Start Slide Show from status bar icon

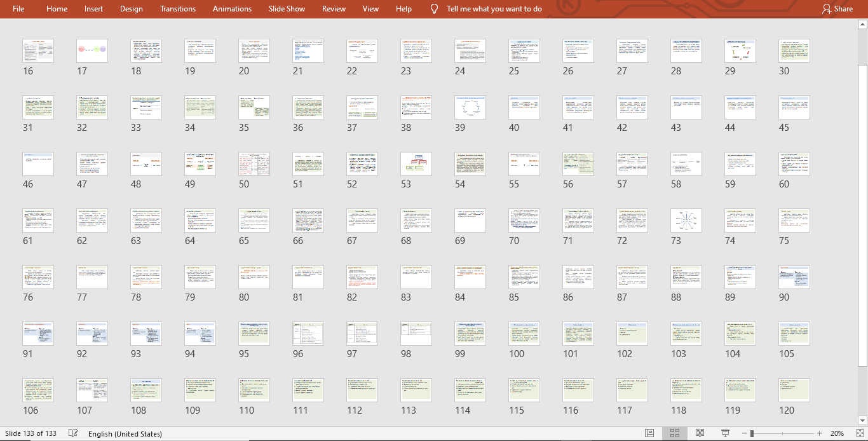725,433
